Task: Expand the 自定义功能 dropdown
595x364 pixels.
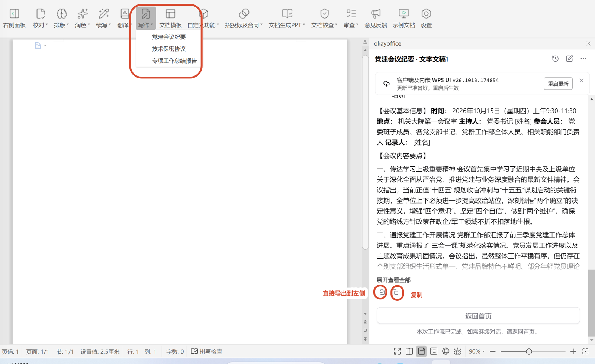Action: tap(203, 18)
